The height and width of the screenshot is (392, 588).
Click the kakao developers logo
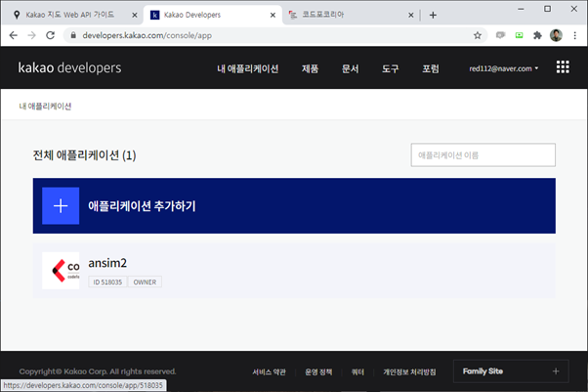(69, 67)
